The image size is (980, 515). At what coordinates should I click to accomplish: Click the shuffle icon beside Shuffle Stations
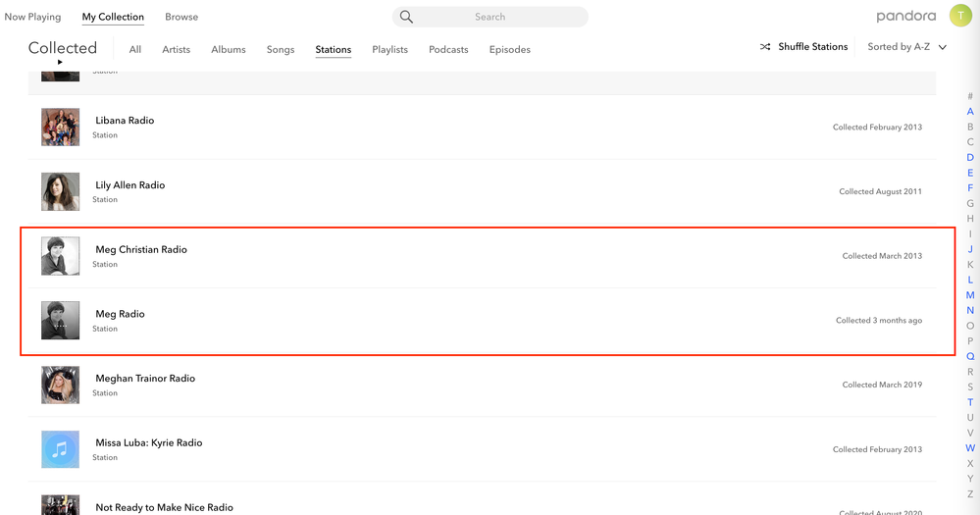(x=765, y=47)
